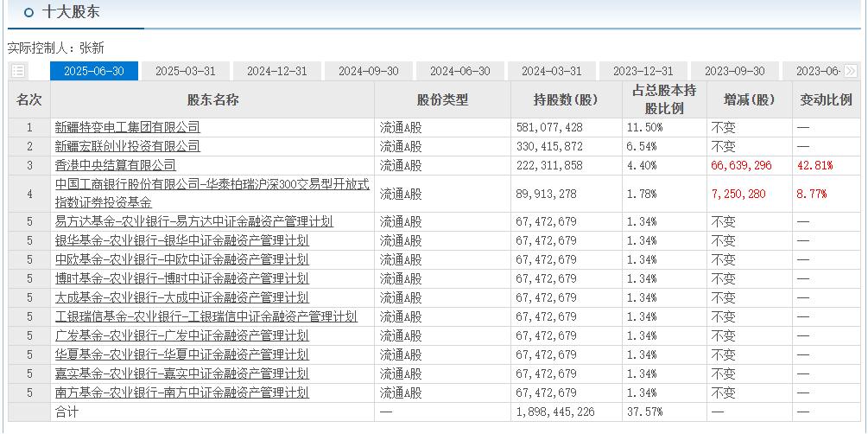
Task: Click the 变动比例 column header
Action: (826, 99)
